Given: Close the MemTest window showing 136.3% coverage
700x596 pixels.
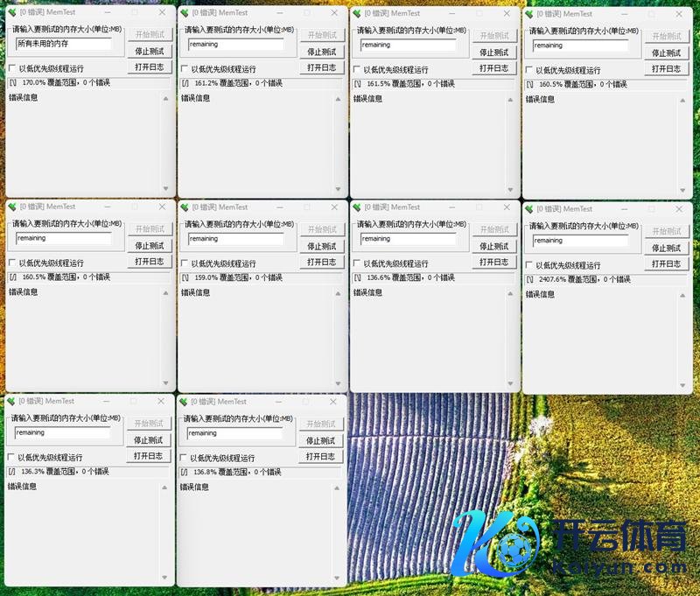Looking at the screenshot, I should click(161, 402).
